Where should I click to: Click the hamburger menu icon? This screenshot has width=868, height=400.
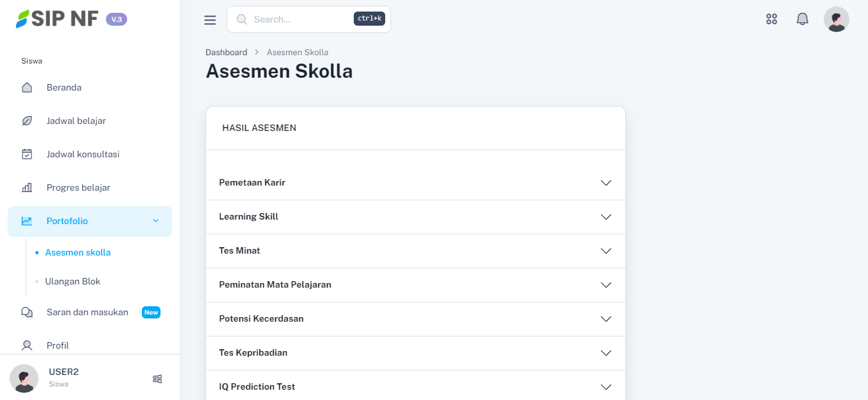[x=210, y=20]
